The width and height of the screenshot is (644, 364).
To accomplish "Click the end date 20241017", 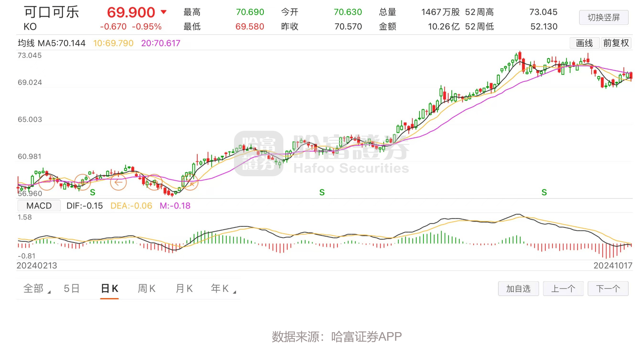I will coord(613,265).
